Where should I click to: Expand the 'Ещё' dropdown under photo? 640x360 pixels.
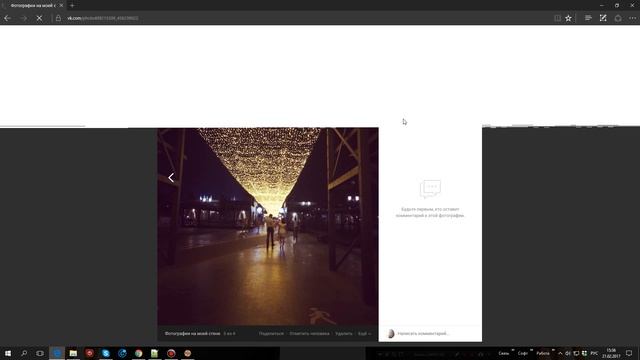click(x=364, y=333)
